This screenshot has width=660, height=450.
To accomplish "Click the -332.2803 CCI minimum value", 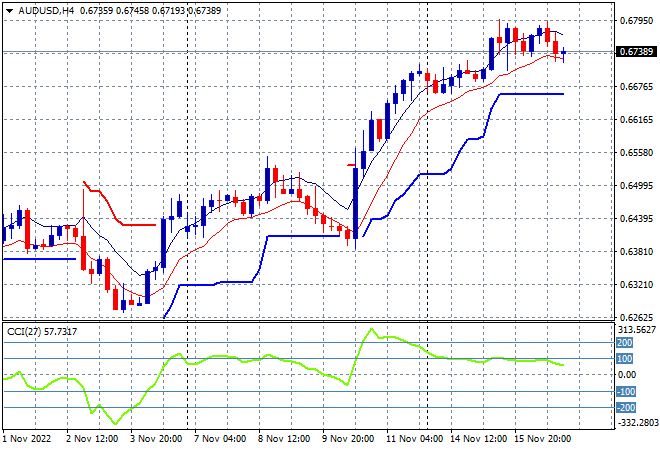I will tap(637, 422).
